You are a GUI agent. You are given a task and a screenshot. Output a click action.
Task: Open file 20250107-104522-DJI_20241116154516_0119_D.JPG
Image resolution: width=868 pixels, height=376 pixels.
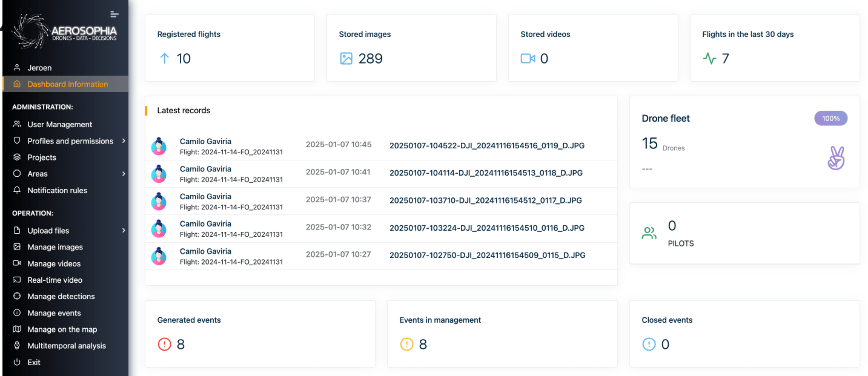487,145
